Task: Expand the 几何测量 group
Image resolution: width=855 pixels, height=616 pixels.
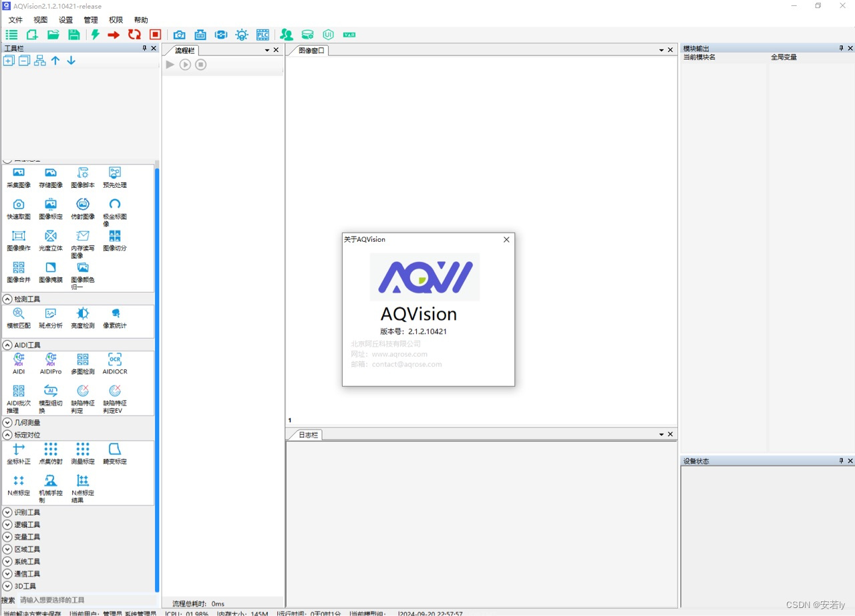Action: click(x=7, y=423)
